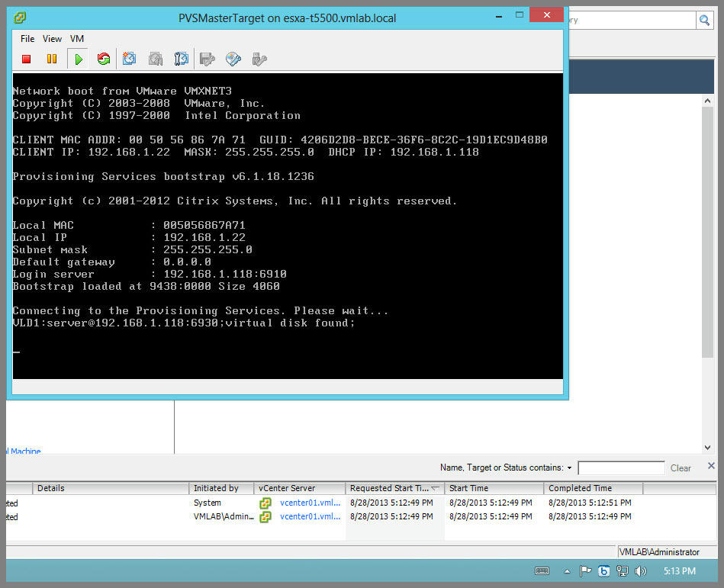Open the VM menu
This screenshot has width=724, height=588.
click(x=77, y=39)
